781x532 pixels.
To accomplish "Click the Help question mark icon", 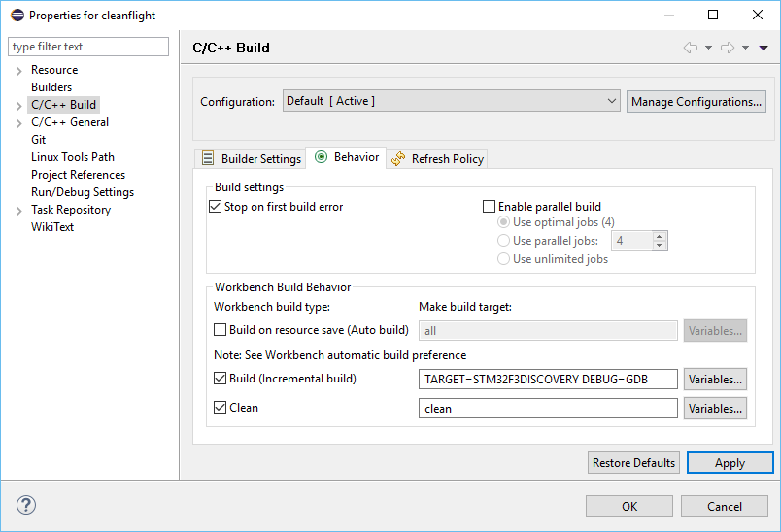I will click(26, 506).
